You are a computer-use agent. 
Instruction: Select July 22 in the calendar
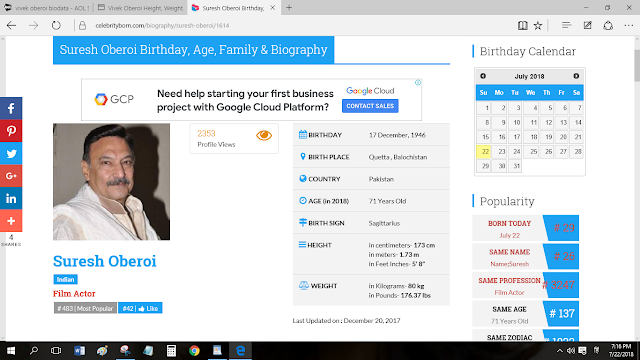click(x=484, y=152)
